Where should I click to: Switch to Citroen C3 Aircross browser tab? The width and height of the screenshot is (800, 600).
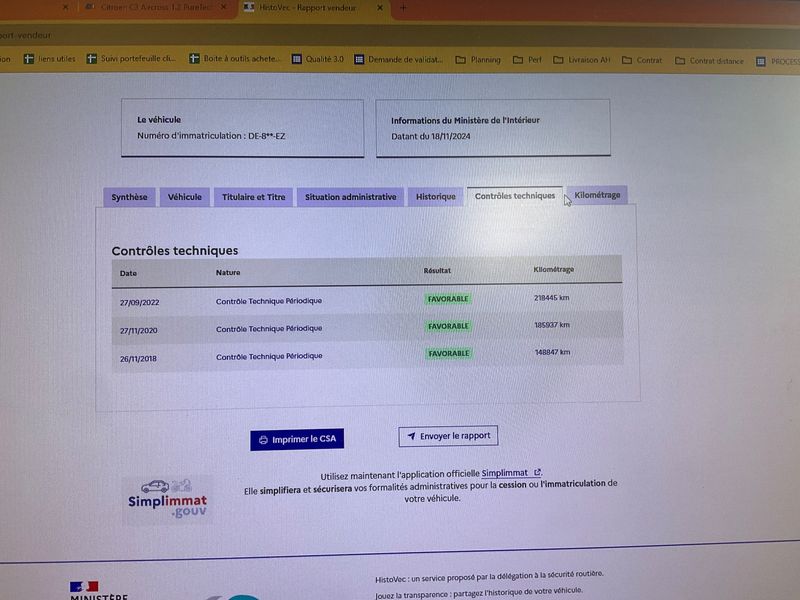(x=155, y=7)
